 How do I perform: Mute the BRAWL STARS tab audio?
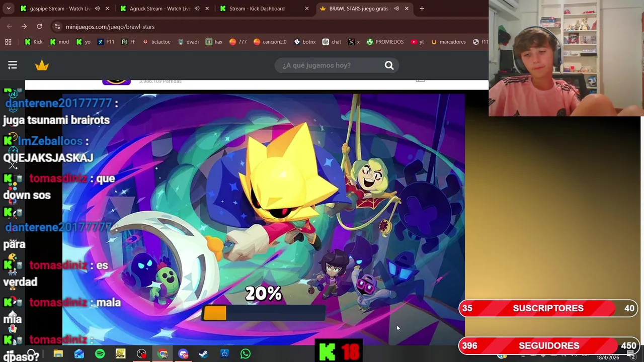pyautogui.click(x=396, y=9)
